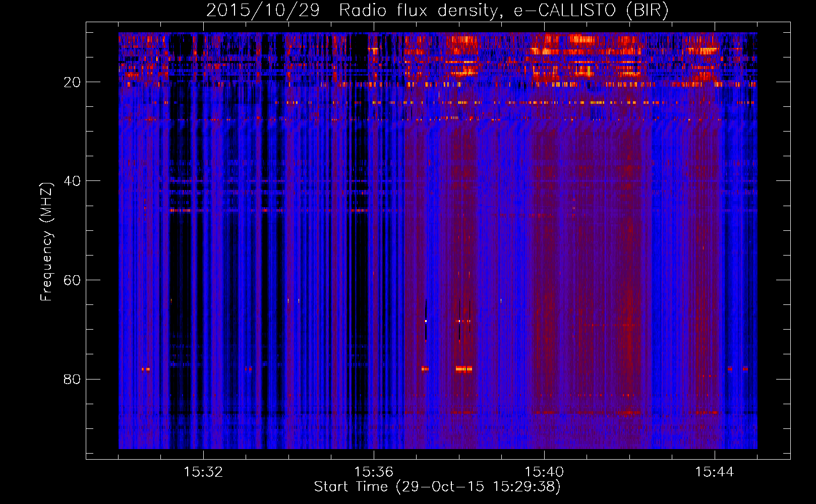Screen dimensions: 816x504
Task: Select the 15:44 time tick label
Action: pos(715,472)
